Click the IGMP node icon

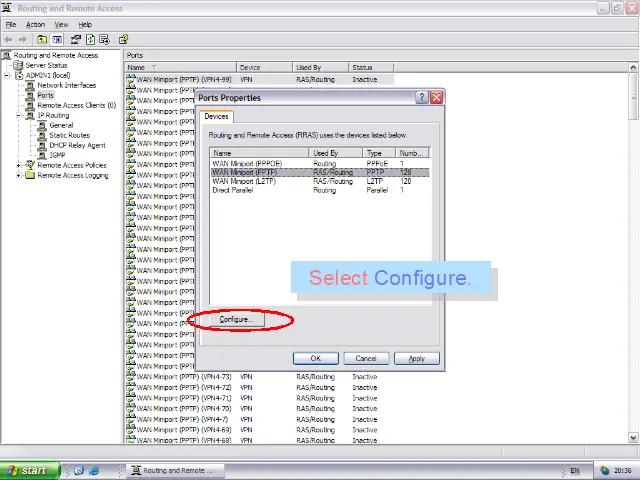(x=42, y=155)
